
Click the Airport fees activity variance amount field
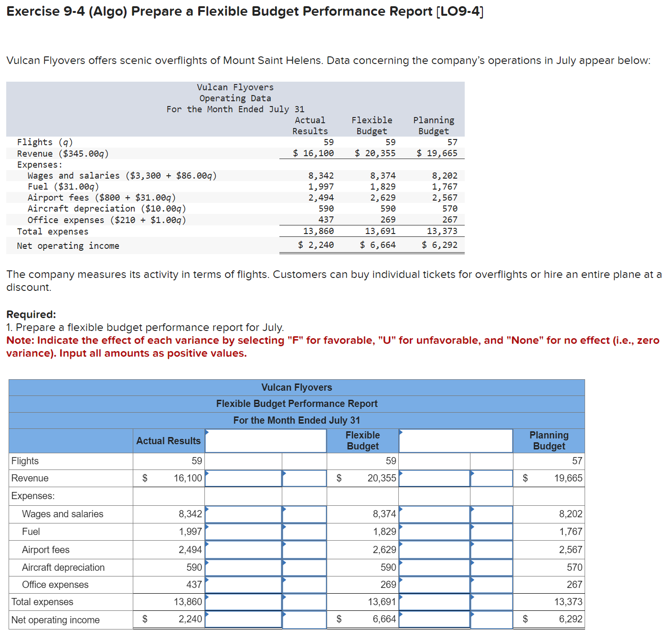434,549
